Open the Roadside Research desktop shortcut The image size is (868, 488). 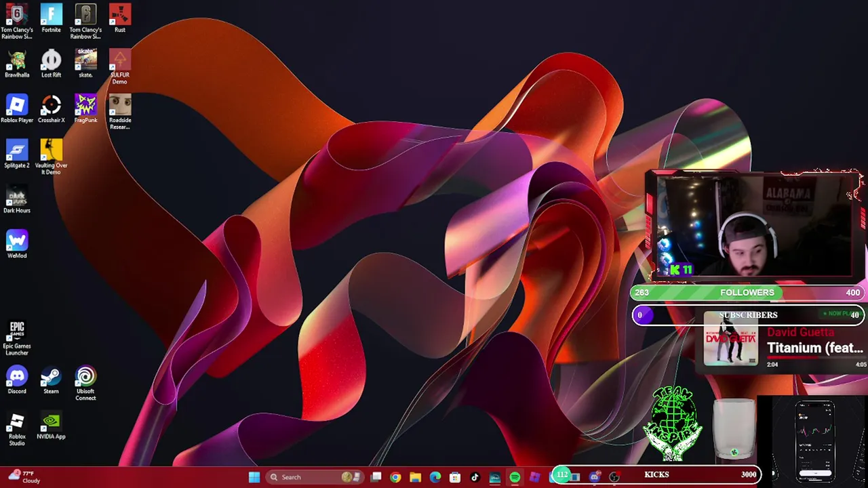click(x=120, y=112)
